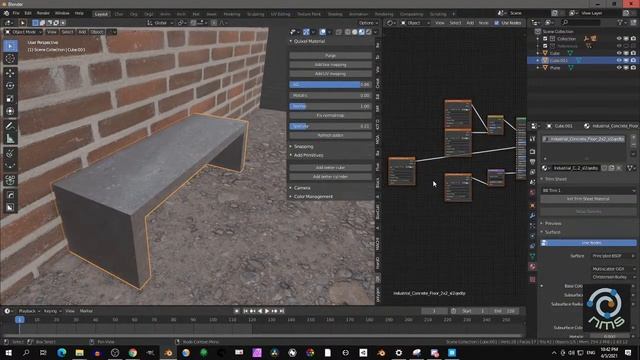
Task: Open File Explorer from the taskbar
Action: click(79, 353)
